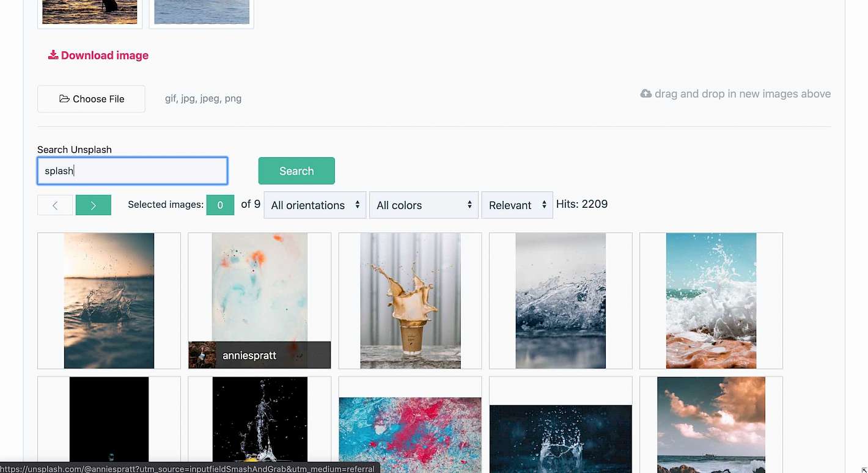Select the coffee cup splash thumbnail
Viewport: 868px width, 473px height.
point(410,301)
